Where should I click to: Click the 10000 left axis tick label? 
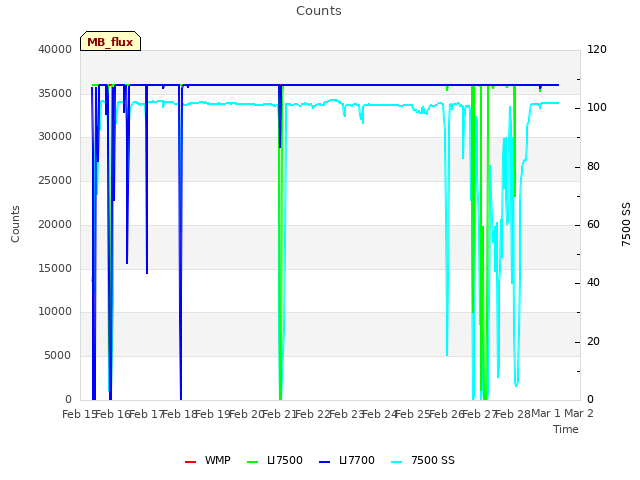tap(55, 311)
